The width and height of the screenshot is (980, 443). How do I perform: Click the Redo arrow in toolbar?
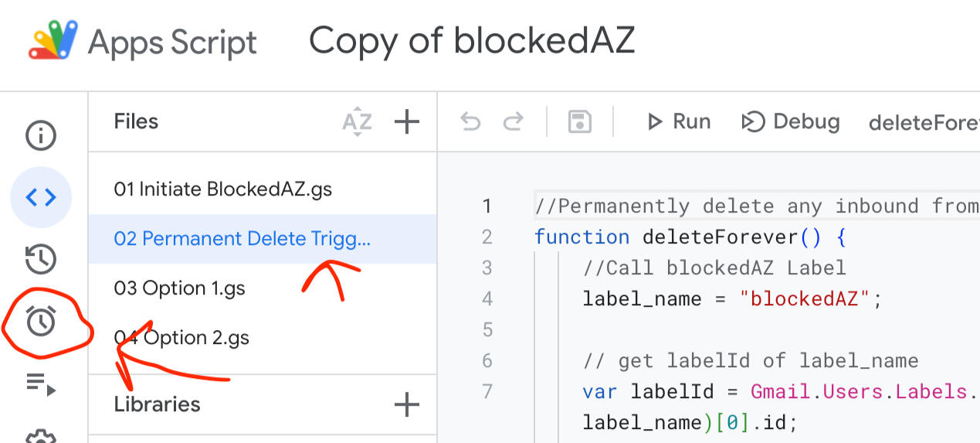(x=513, y=122)
